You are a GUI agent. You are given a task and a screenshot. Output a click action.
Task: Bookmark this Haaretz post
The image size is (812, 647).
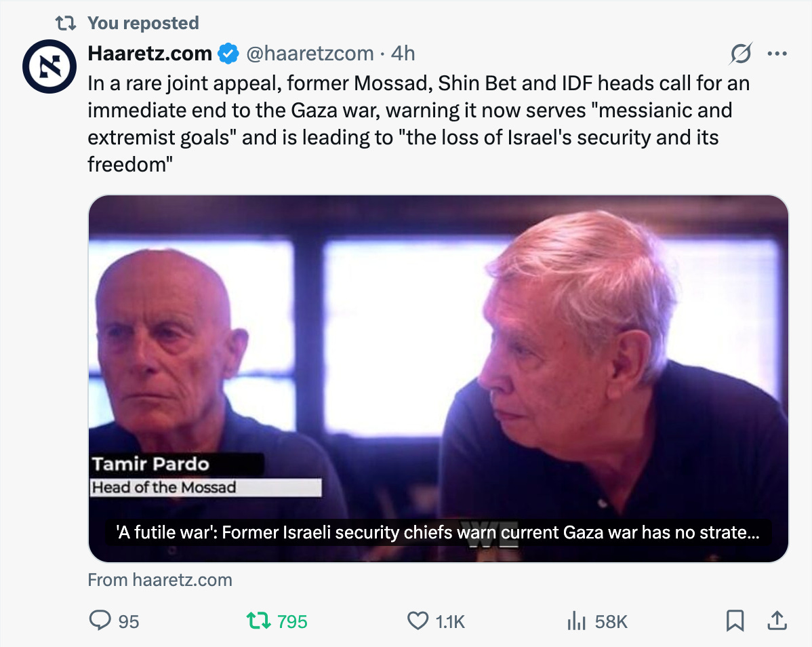pyautogui.click(x=735, y=621)
